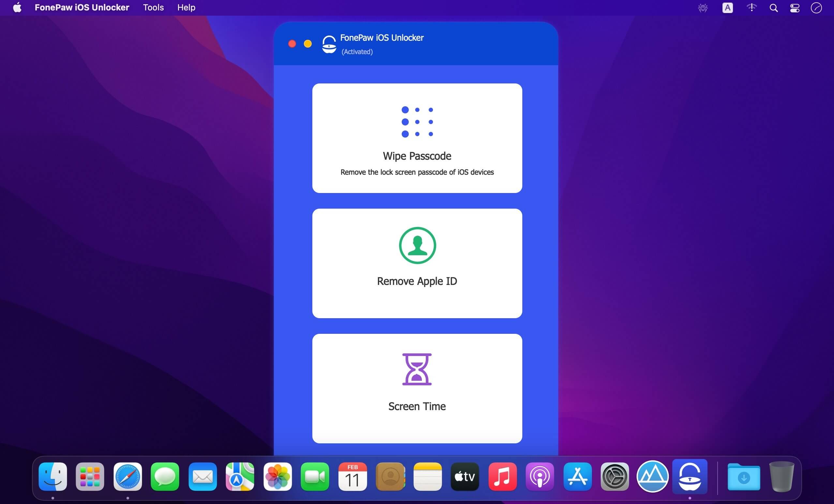Image resolution: width=834 pixels, height=504 pixels.
Task: Click the FonePaw lock logo in title bar
Action: [329, 44]
